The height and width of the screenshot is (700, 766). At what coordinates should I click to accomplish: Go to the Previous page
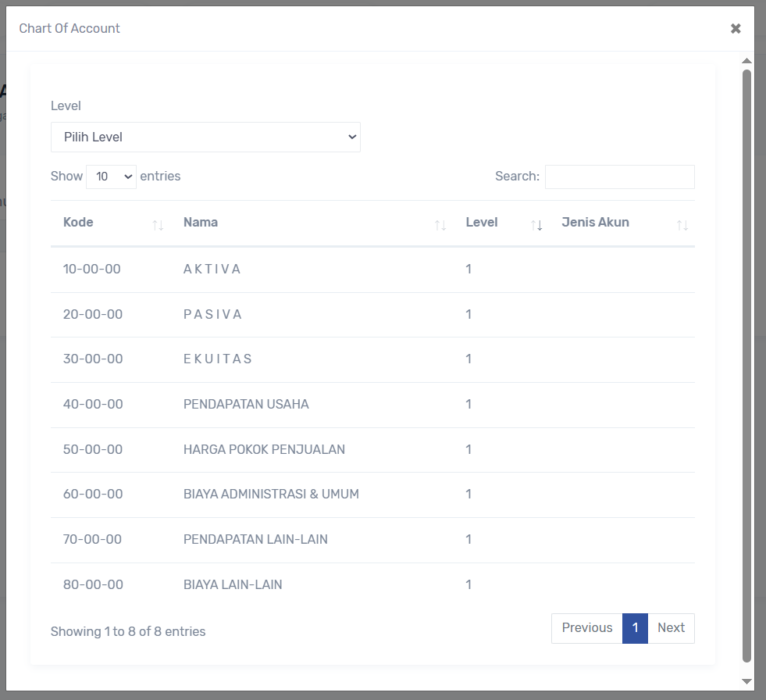(586, 628)
